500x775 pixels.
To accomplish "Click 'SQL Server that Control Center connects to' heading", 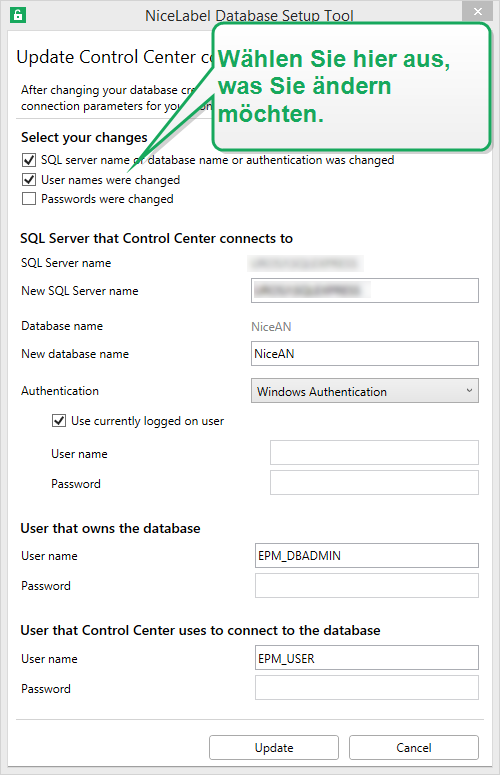I will (157, 238).
